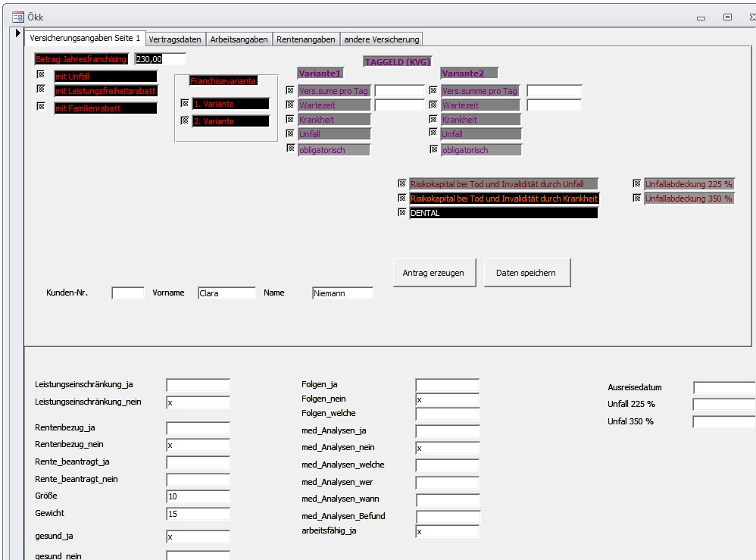Check the 'mit Familienrabatt' option
Viewport: 756px width, 560px height.
pos(41,107)
